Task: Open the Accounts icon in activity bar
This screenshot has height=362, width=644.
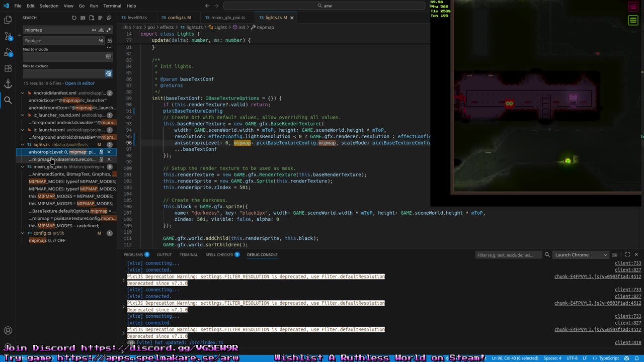Action: tap(8, 331)
